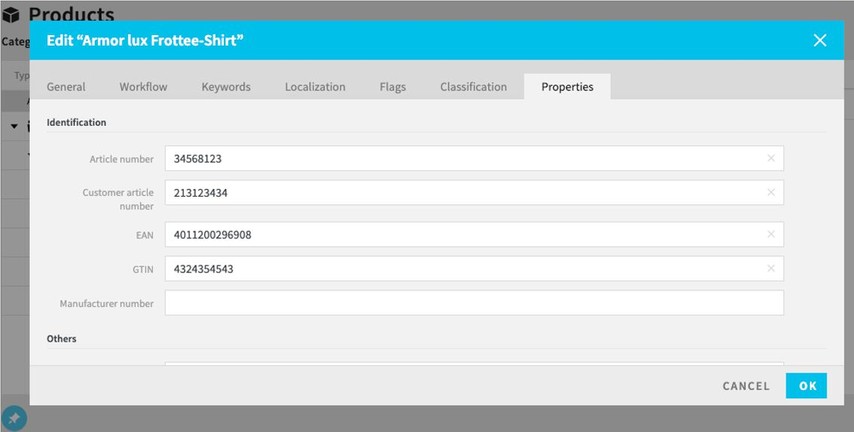Clear the Customer article number field
This screenshot has width=854, height=432.
point(771,192)
